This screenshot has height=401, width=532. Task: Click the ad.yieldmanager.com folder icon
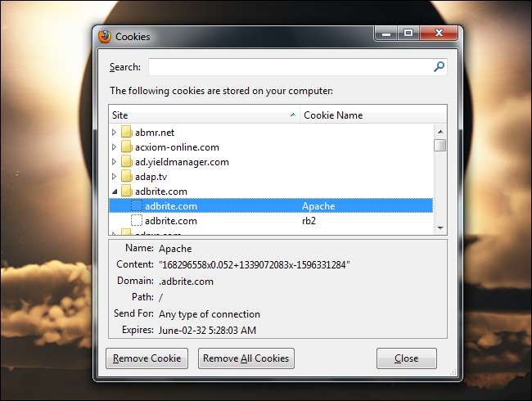click(127, 161)
